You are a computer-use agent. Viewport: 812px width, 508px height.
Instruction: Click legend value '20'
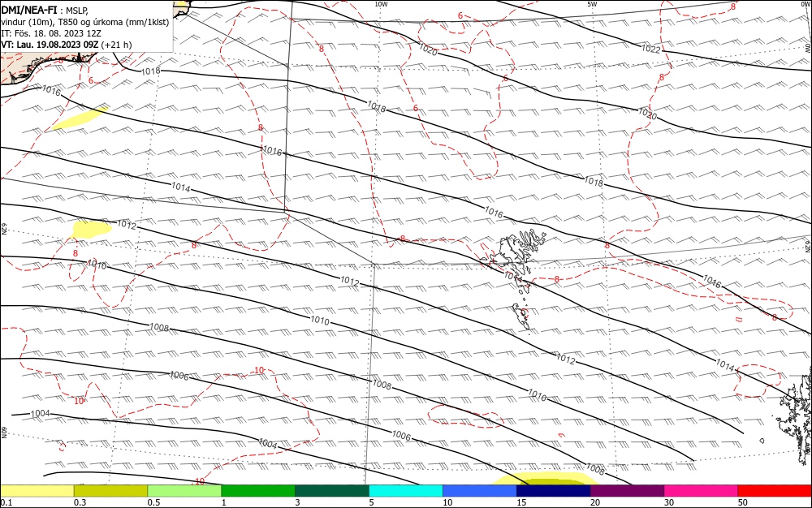595,502
